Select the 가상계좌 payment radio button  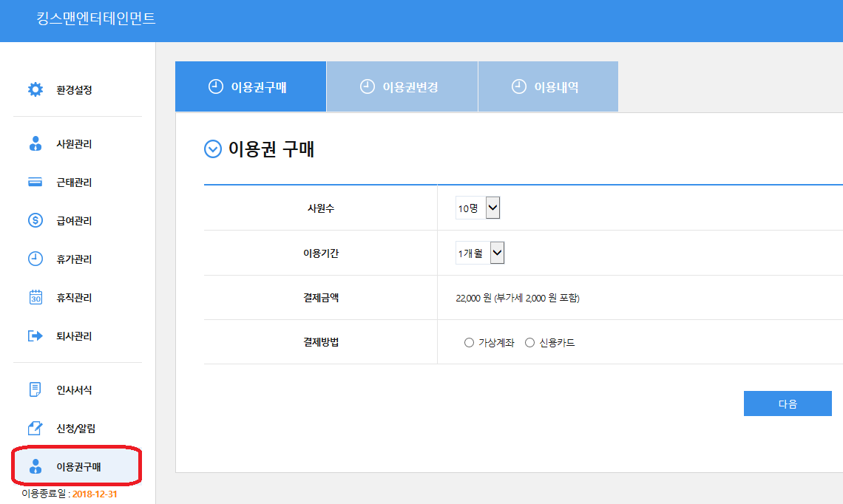pyautogui.click(x=469, y=343)
